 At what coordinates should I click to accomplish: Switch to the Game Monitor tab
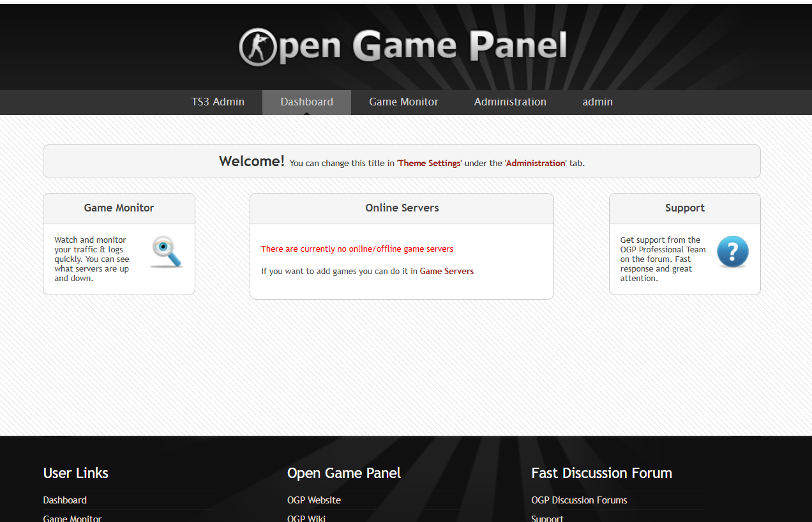click(403, 102)
